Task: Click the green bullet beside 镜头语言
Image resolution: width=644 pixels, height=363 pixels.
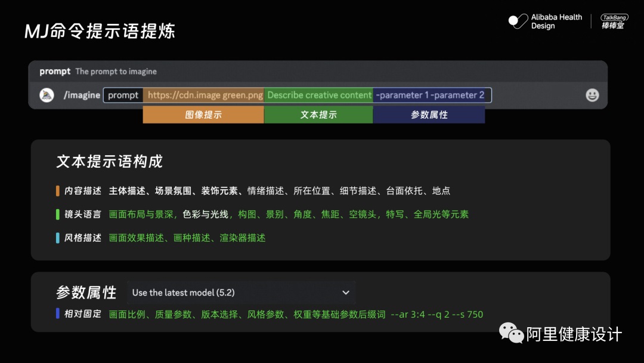Action: (58, 215)
